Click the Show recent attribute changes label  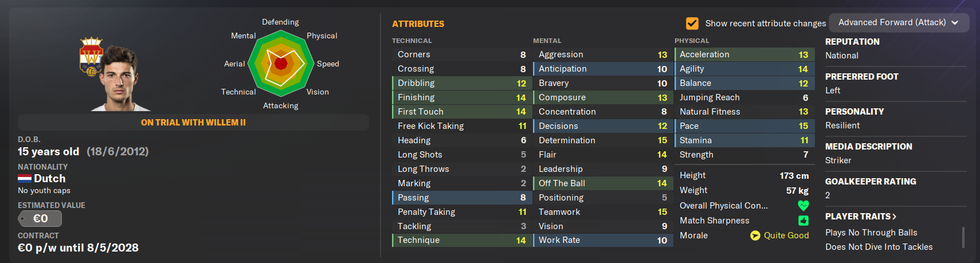766,23
